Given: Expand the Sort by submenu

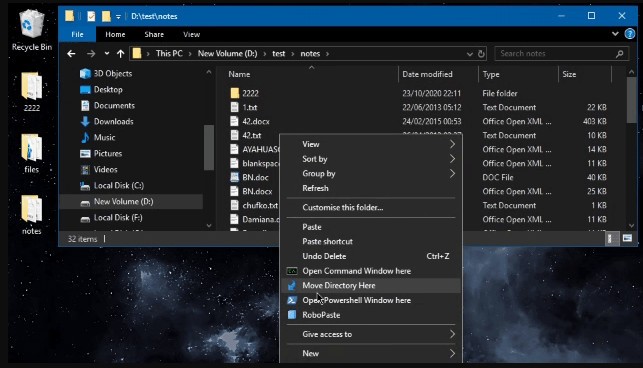Looking at the screenshot, I should coord(371,159).
